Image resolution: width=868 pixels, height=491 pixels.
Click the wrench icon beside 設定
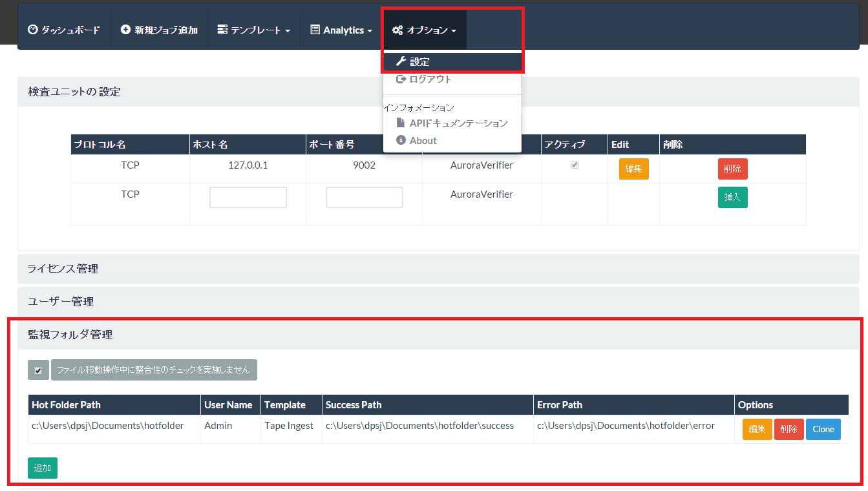pos(401,62)
